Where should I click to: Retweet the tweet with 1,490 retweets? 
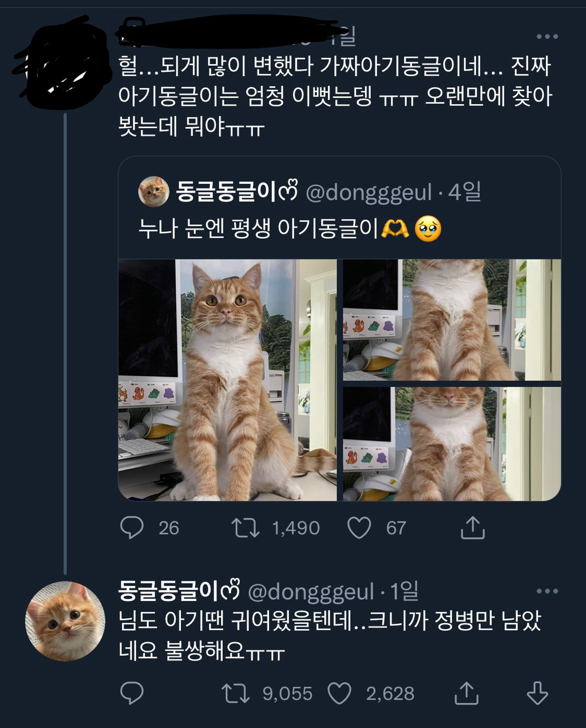[x=245, y=528]
